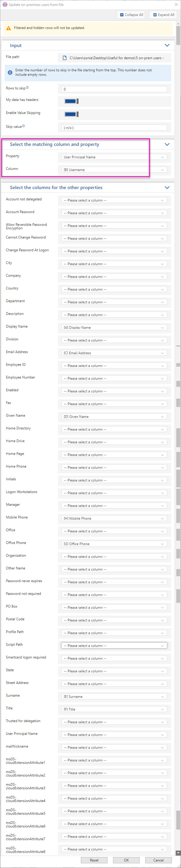
Task: Click the app icon in the title bar
Action: (4, 5)
